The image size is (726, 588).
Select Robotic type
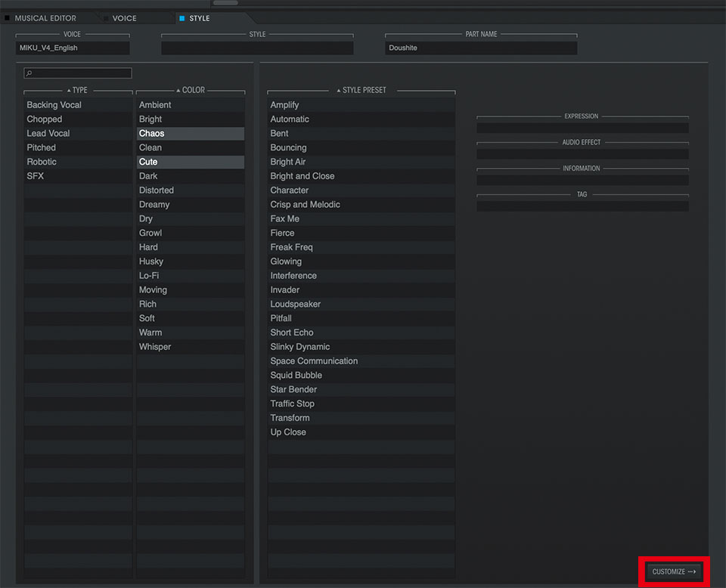[78, 162]
